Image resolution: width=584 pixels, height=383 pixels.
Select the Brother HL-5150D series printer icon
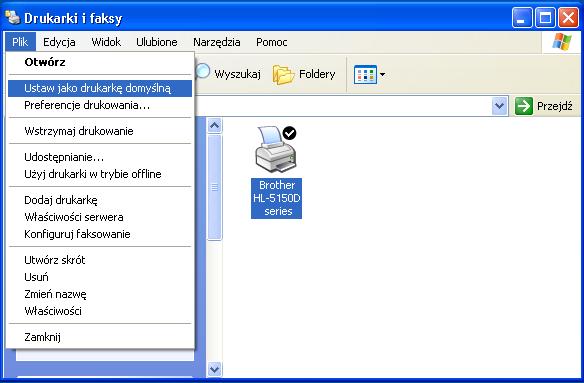tap(276, 150)
